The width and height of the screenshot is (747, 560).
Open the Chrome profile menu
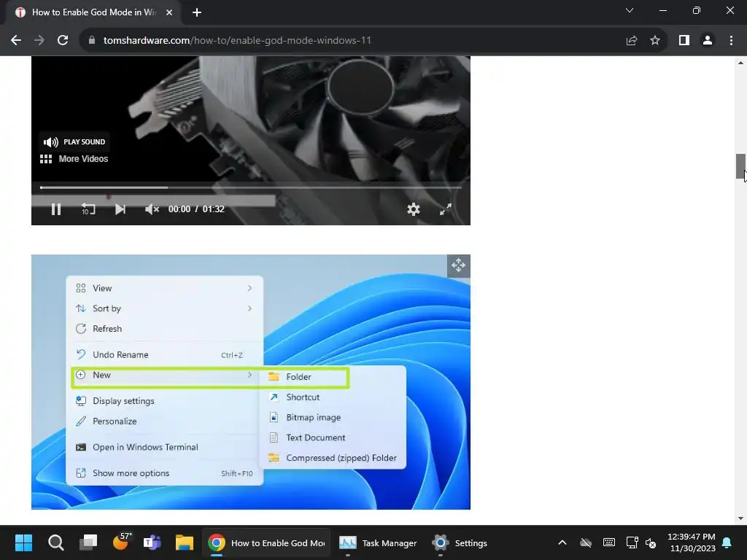pyautogui.click(x=708, y=41)
